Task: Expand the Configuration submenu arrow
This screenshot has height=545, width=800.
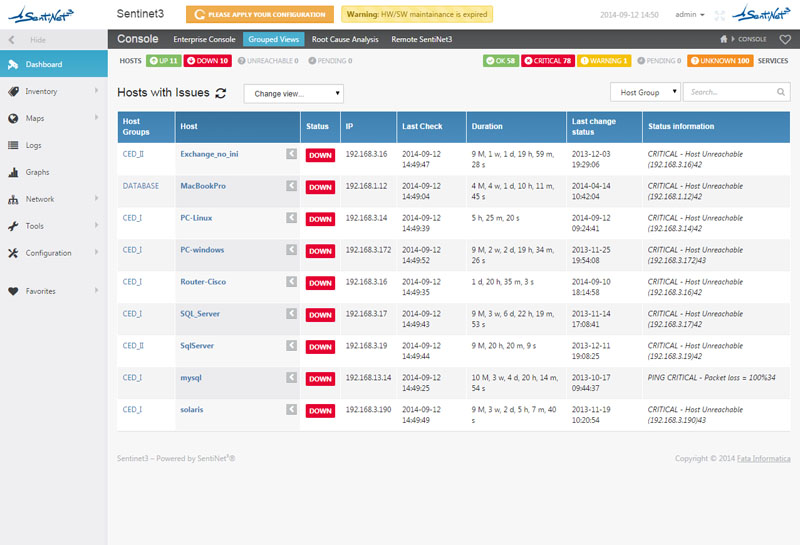Action: pyautogui.click(x=96, y=252)
